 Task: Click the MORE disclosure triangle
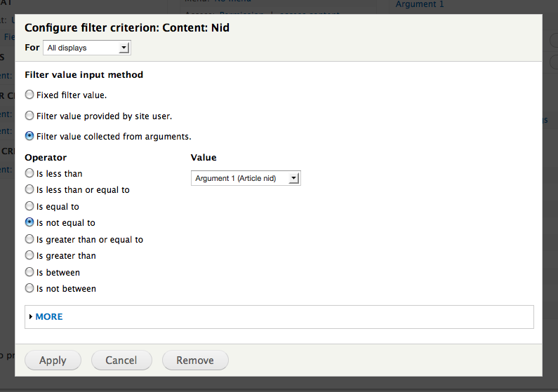point(31,317)
